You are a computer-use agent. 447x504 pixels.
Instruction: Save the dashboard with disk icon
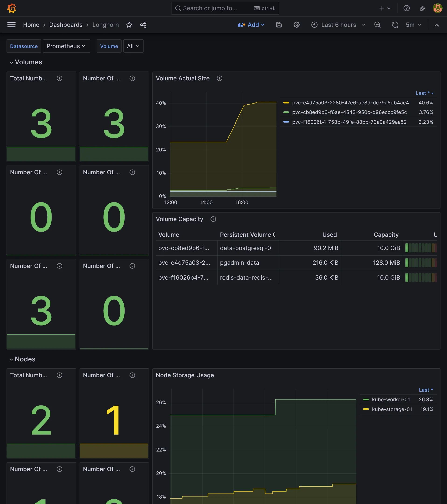[x=279, y=25]
